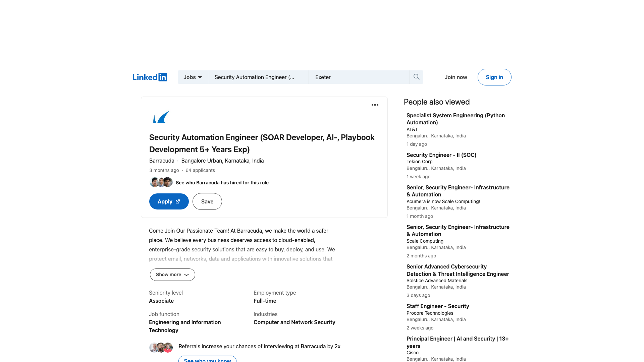644x362 pixels.
Task: Click 'People also viewed' heading
Action: [x=437, y=102]
